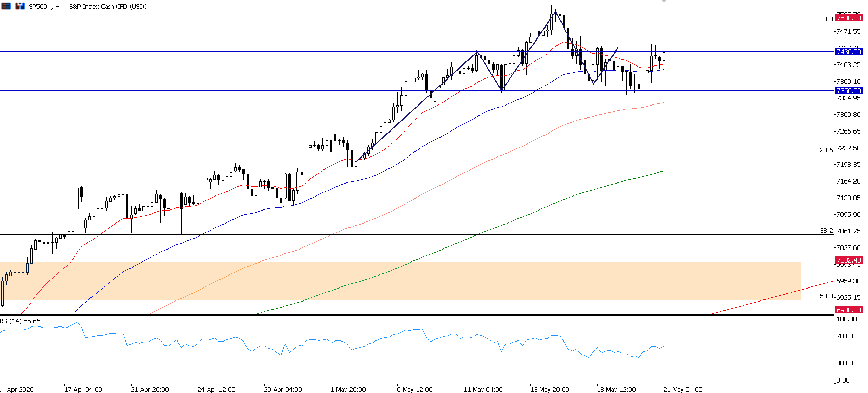Click the RSI(14) 55.66 indicator label
868x393 pixels.
pos(20,321)
